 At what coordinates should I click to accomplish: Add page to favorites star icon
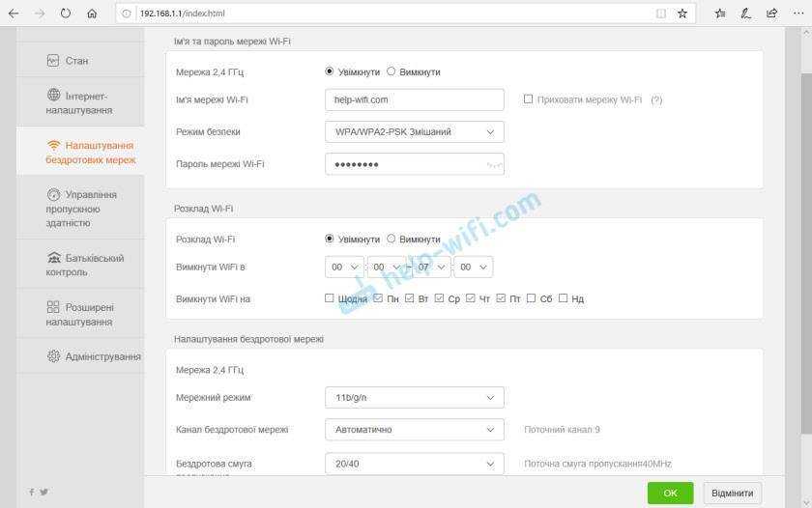click(681, 14)
